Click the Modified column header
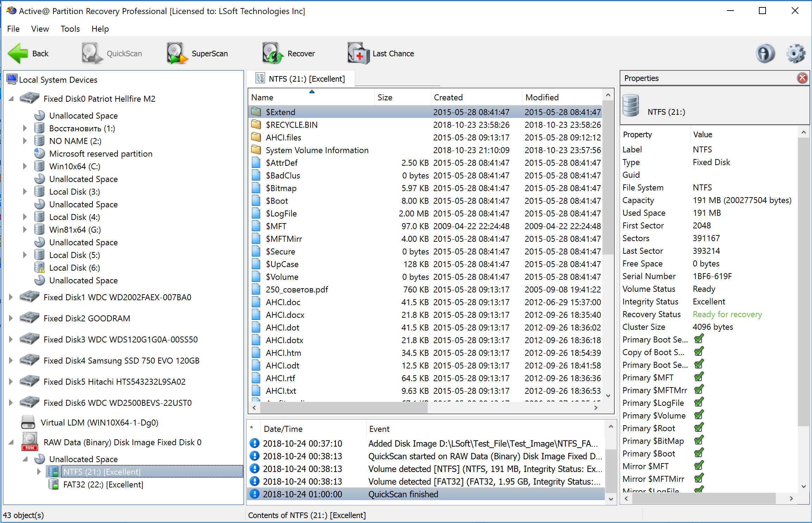The height and width of the screenshot is (523, 812). tap(542, 97)
